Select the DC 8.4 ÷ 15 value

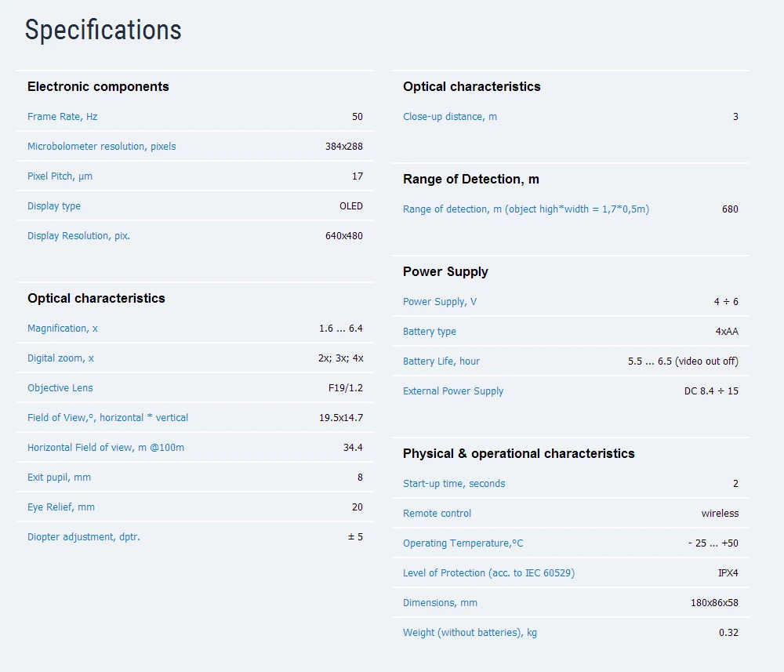(x=712, y=391)
